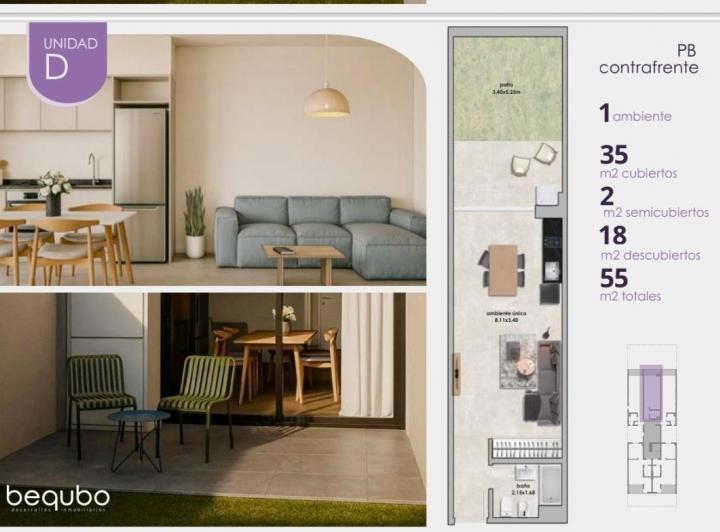Image resolution: width=720 pixels, height=532 pixels.
Task: Click the purple highlighted unit in mini-map
Action: (651, 393)
